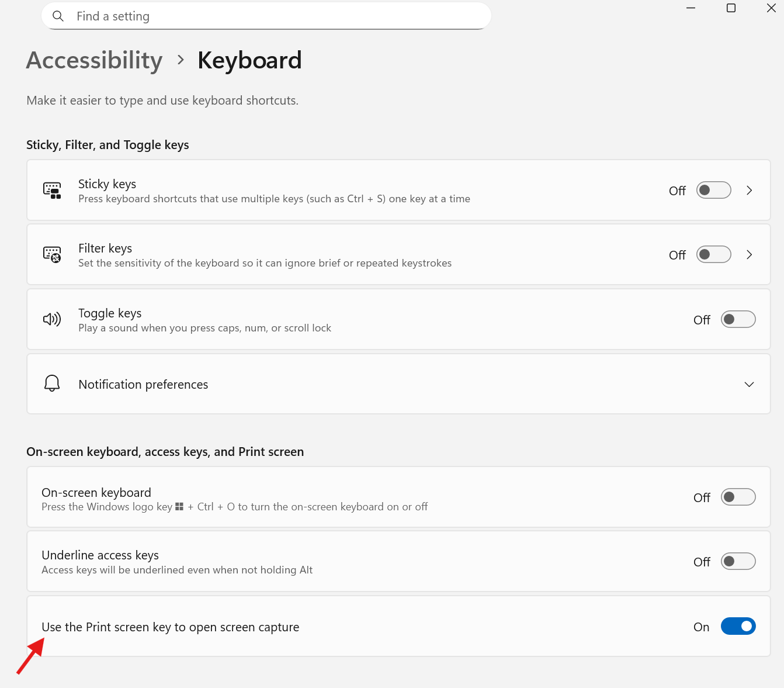Click the search magnifier icon
Screen dimensions: 784x688
58,16
